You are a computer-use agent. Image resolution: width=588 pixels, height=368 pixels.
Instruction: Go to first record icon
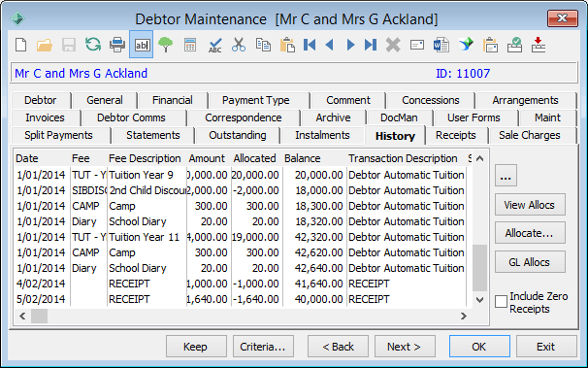310,45
